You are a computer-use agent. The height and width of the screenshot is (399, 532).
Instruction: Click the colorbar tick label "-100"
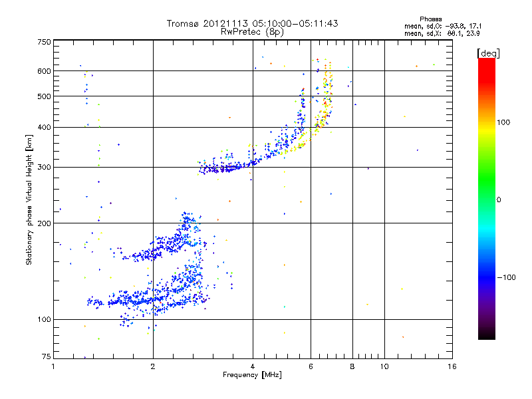pos(506,277)
